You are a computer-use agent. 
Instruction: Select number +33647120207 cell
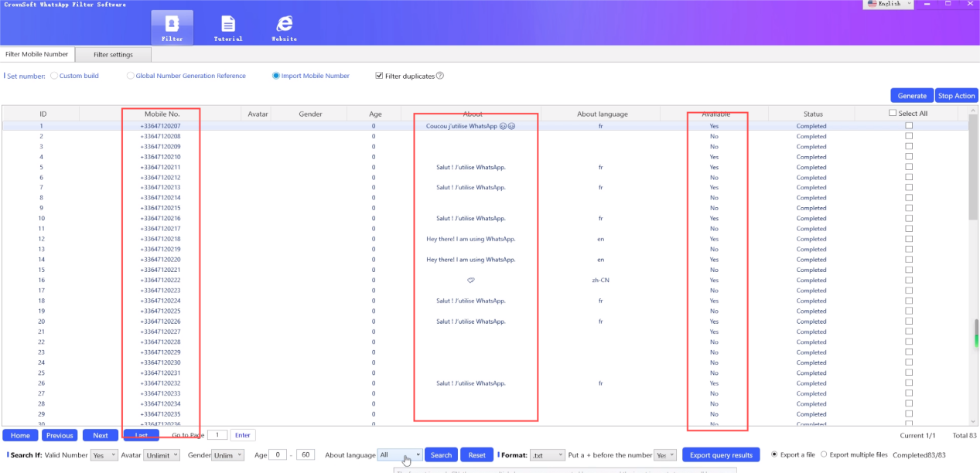point(160,126)
